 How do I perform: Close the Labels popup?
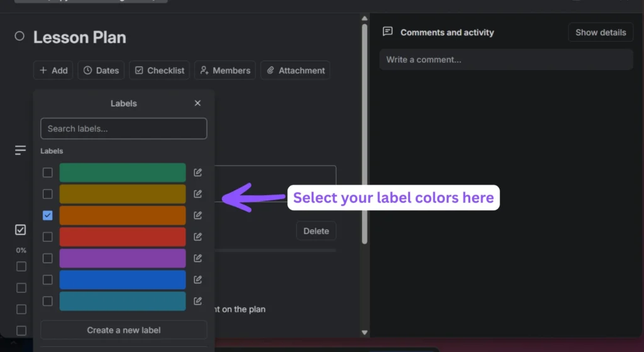[x=197, y=103]
